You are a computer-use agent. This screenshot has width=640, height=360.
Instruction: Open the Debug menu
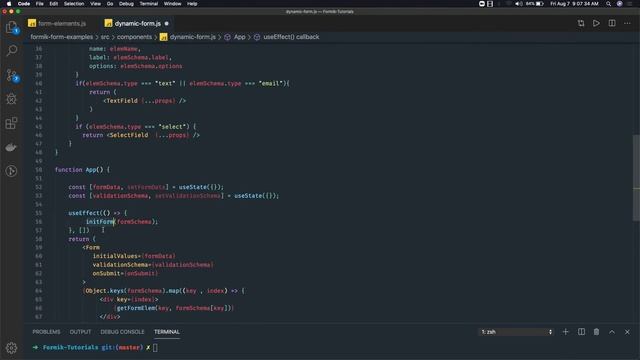click(126, 4)
